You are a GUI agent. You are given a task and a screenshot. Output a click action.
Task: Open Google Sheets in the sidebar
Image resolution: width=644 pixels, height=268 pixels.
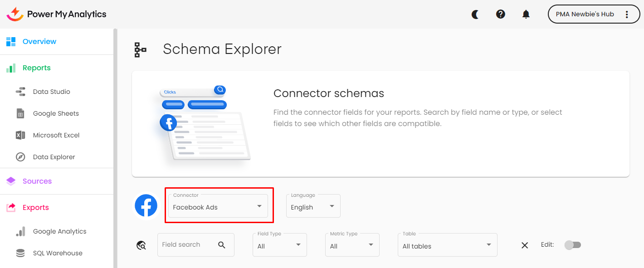[x=56, y=113]
